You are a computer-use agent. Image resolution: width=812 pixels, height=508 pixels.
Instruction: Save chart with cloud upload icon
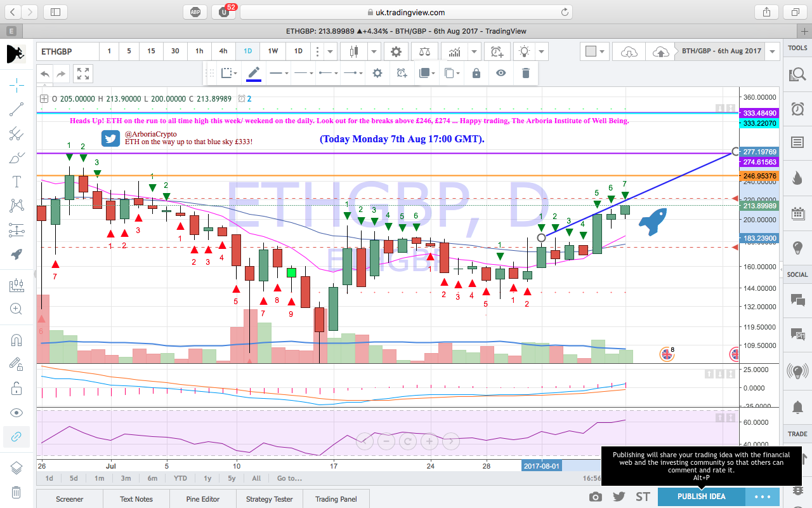[x=660, y=51]
